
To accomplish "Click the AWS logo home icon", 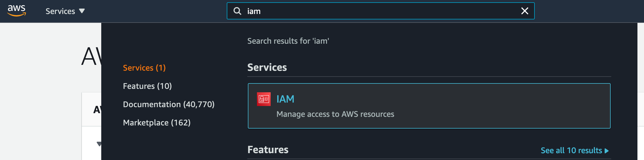I will click(x=17, y=11).
